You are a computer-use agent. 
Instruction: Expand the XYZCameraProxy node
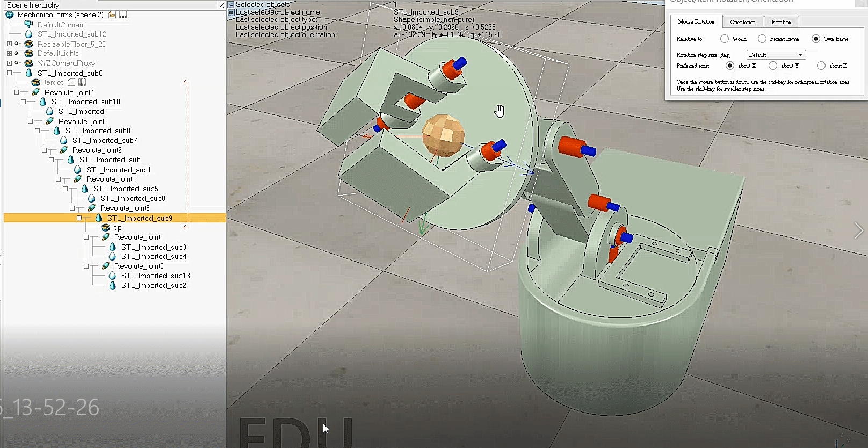coord(9,63)
